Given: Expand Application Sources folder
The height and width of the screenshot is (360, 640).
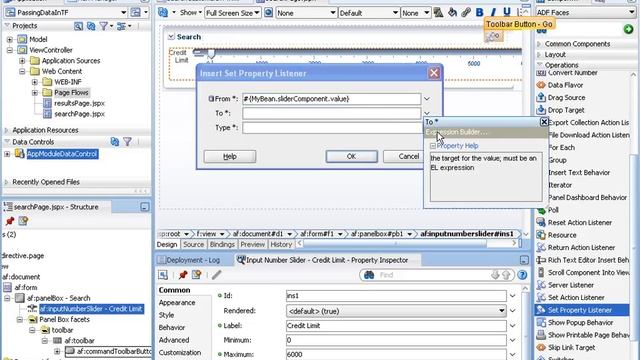Looking at the screenshot, I should point(22,61).
